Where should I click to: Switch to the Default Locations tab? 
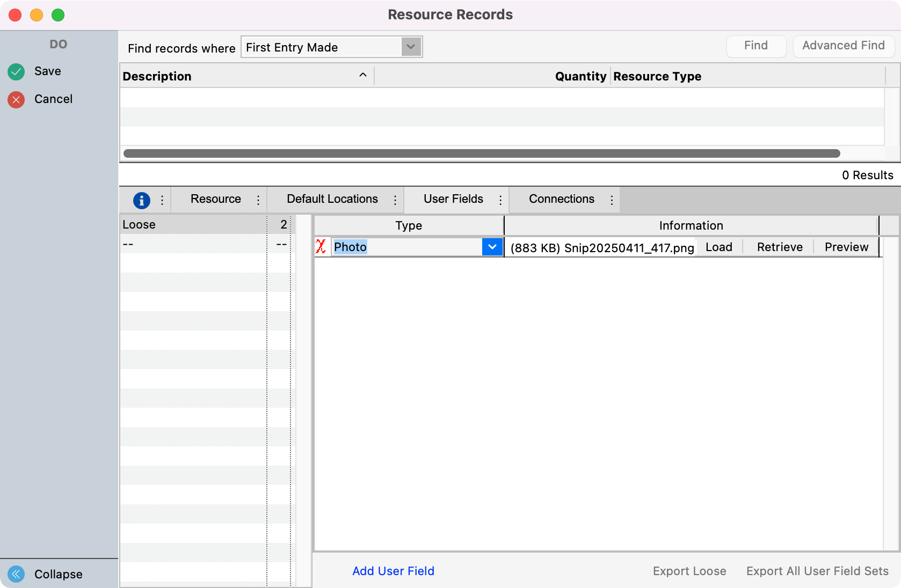tap(332, 199)
